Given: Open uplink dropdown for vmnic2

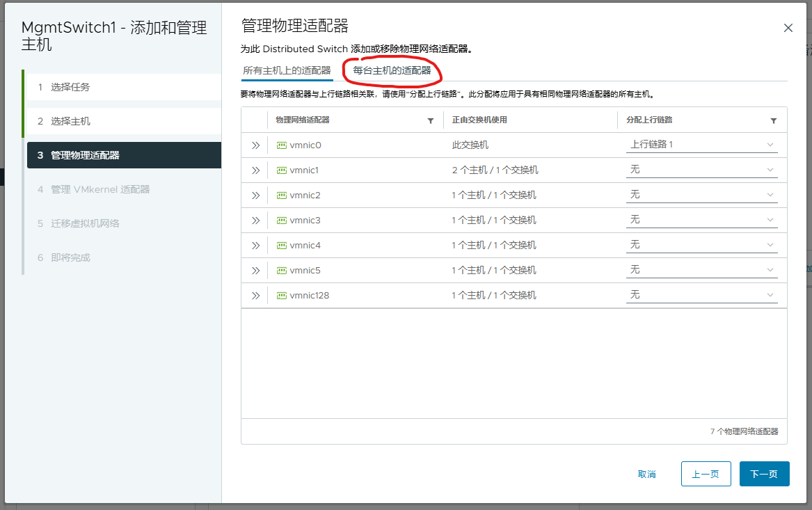Looking at the screenshot, I should point(701,195).
